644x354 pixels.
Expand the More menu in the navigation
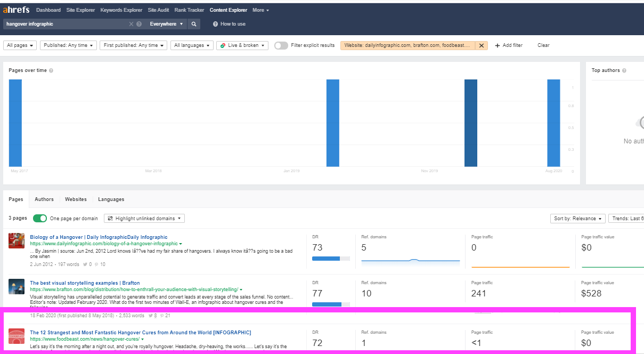260,10
